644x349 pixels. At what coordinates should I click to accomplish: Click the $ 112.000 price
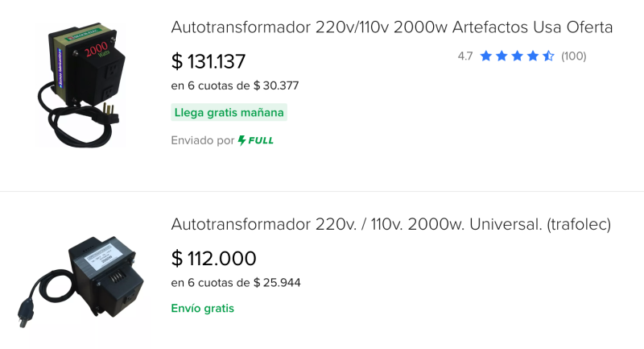[x=213, y=259]
